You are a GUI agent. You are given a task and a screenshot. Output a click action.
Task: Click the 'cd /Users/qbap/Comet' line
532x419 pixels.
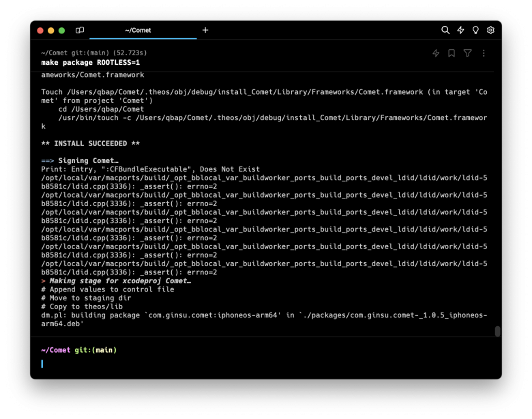click(101, 109)
